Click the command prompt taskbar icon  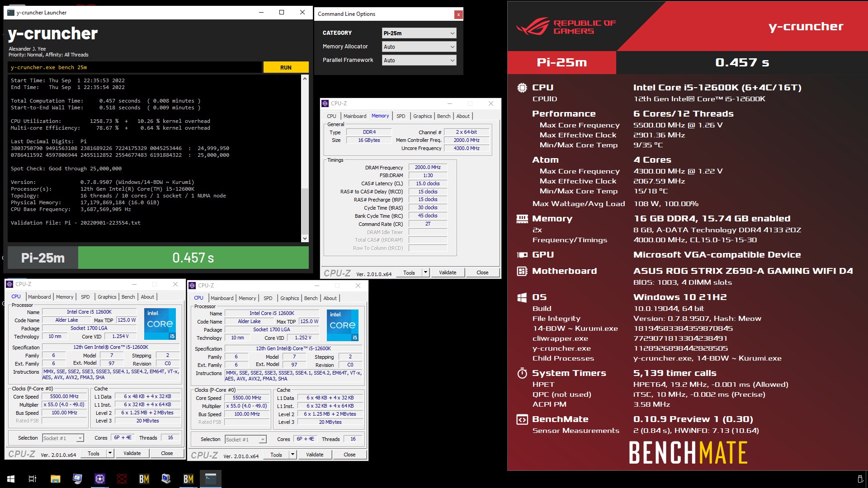(x=211, y=479)
